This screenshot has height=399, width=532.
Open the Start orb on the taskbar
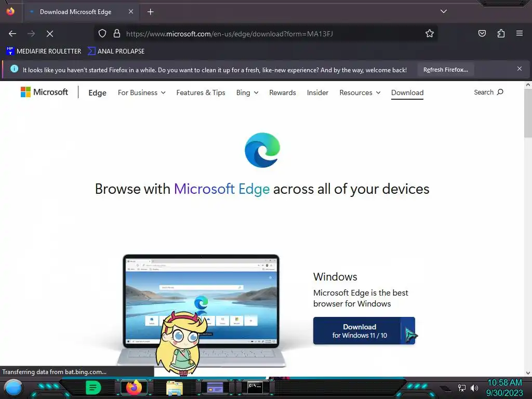(x=13, y=388)
